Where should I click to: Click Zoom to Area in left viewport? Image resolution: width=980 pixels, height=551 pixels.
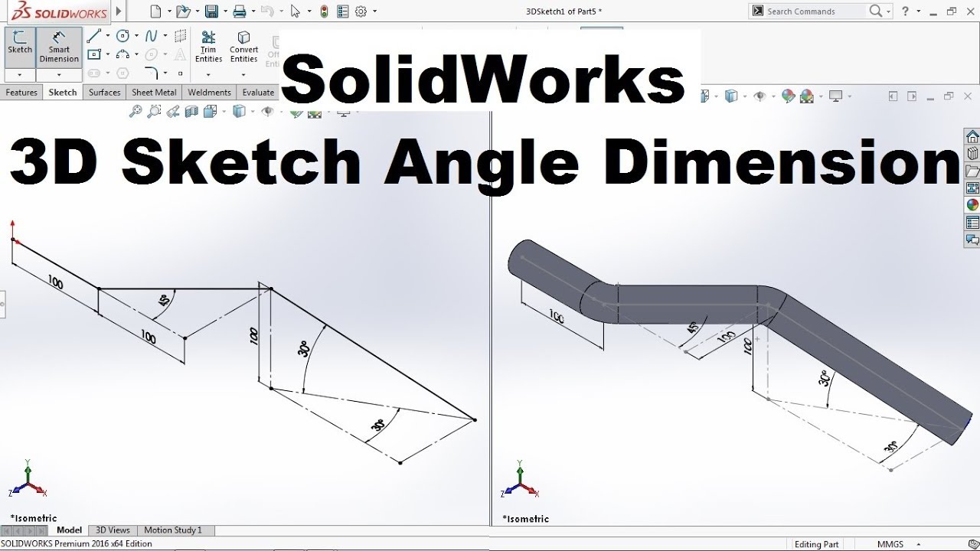(x=154, y=112)
